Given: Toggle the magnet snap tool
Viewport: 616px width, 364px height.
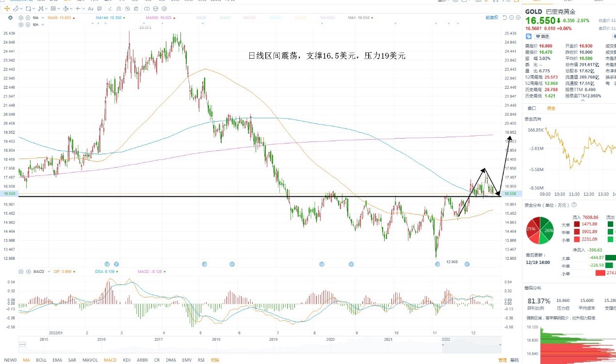Looking at the screenshot, I should tap(119, 8).
